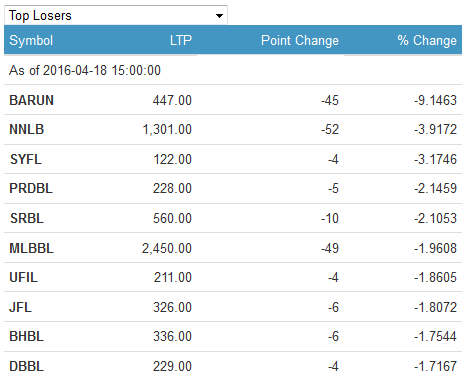Click the dropdown arrow beside Top Losers
This screenshot has width=463, height=380.
[x=219, y=16]
